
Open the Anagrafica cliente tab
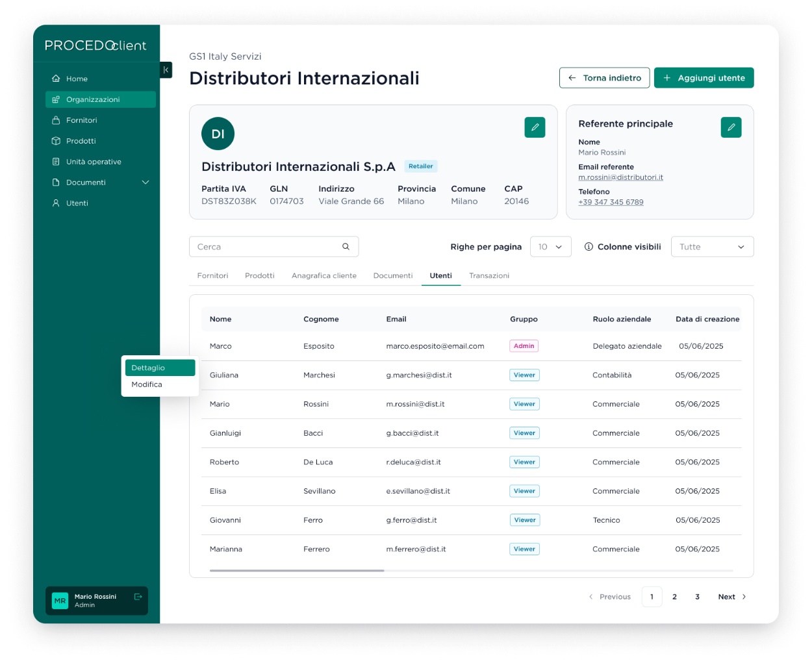pos(324,275)
